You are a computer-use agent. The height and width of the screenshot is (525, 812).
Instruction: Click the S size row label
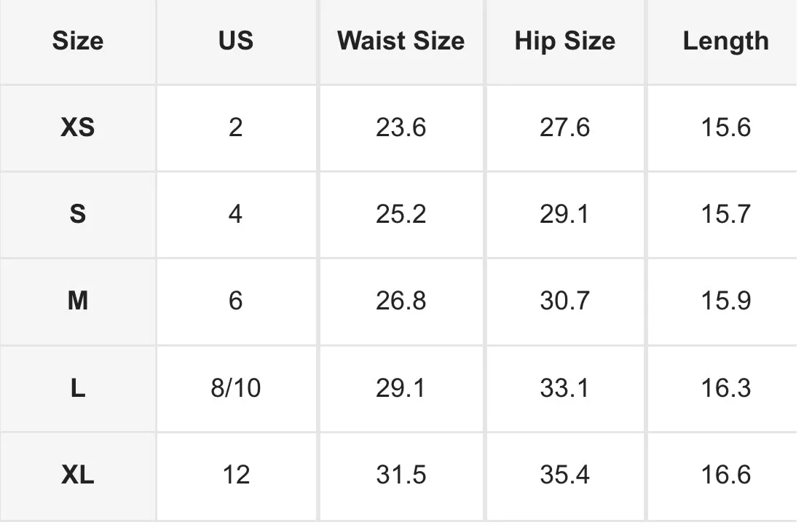tap(78, 214)
